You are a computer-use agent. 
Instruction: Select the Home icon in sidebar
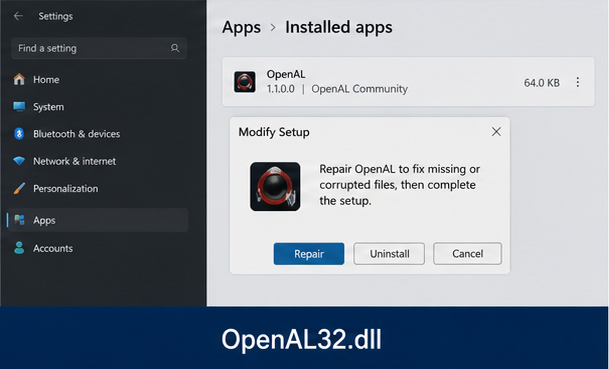[x=19, y=79]
